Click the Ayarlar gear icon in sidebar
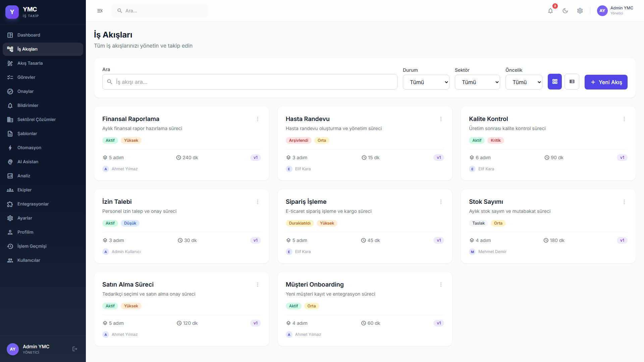 point(10,218)
